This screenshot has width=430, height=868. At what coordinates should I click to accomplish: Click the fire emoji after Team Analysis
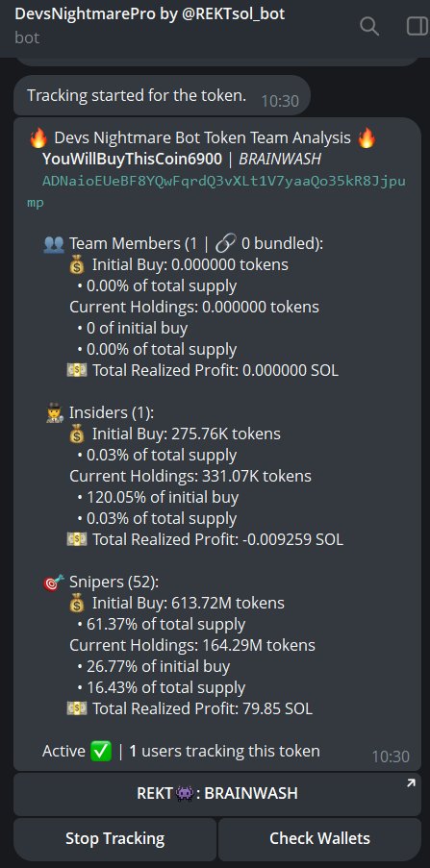point(367,137)
